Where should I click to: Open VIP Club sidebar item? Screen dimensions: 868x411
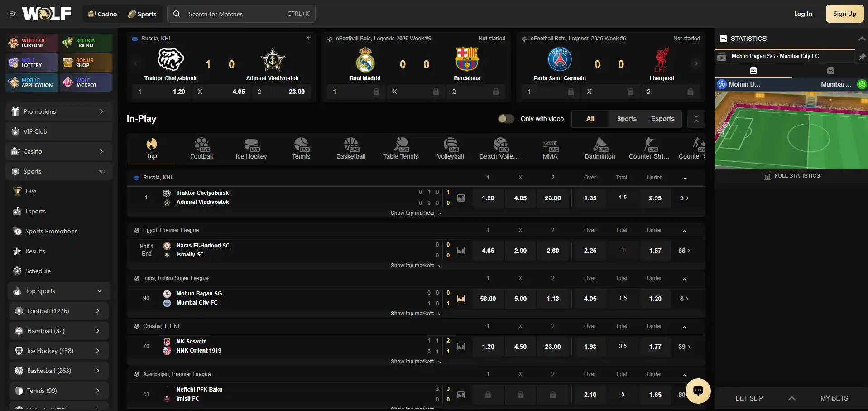coord(59,131)
